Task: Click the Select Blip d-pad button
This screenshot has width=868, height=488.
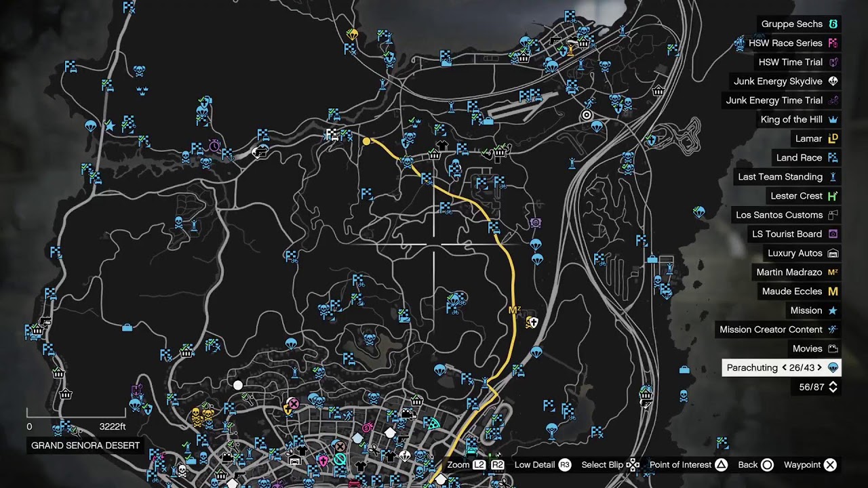Action: [x=632, y=465]
